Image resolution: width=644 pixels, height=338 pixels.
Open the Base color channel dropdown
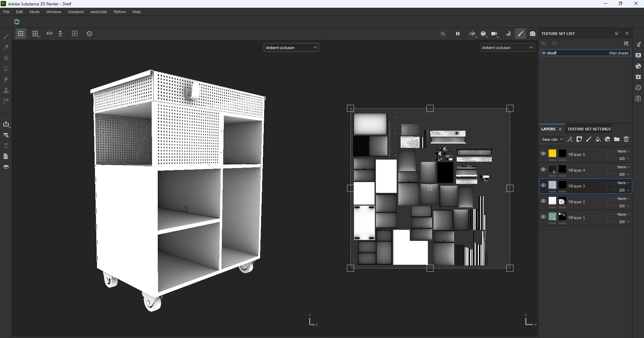(x=552, y=139)
